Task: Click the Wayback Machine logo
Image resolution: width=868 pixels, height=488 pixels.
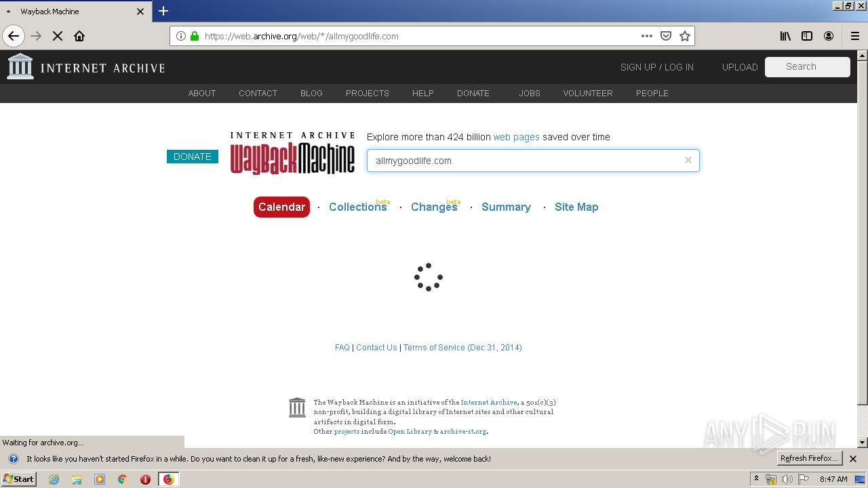Action: coord(292,153)
